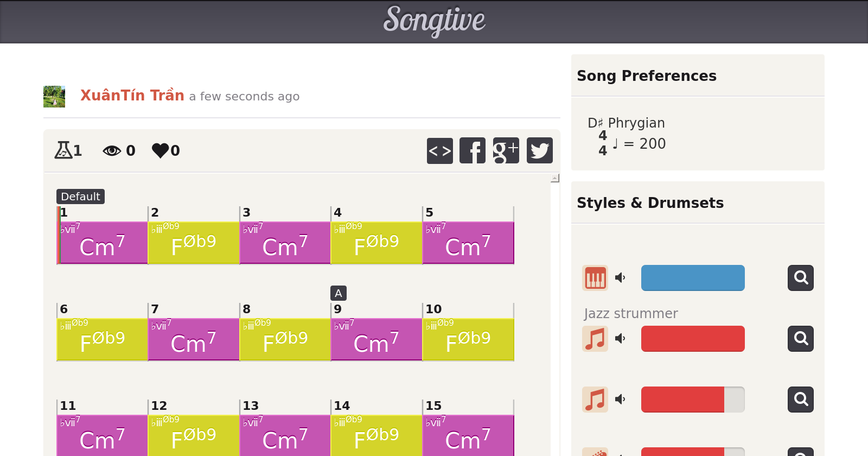Adjust the blue piano volume slider

(693, 278)
